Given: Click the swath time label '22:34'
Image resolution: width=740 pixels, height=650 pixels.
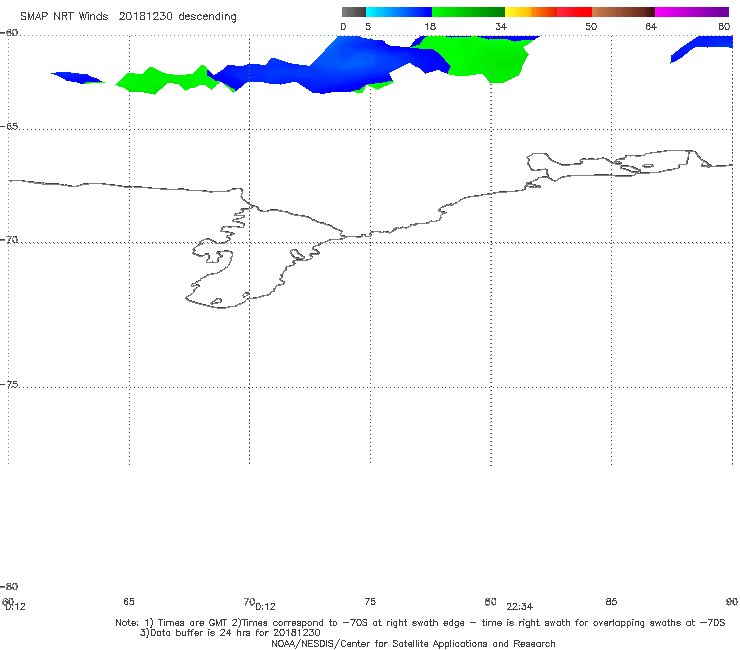Looking at the screenshot, I should pyautogui.click(x=520, y=607).
